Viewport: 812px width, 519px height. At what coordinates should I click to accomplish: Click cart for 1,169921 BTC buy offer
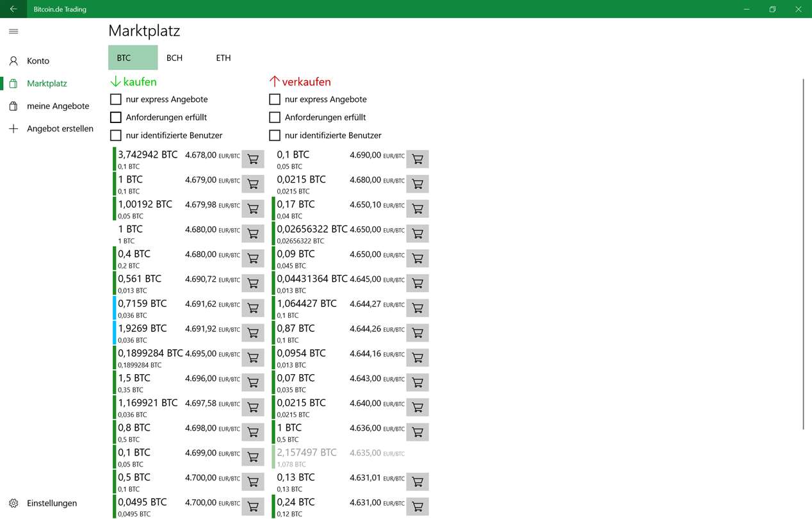pos(253,408)
